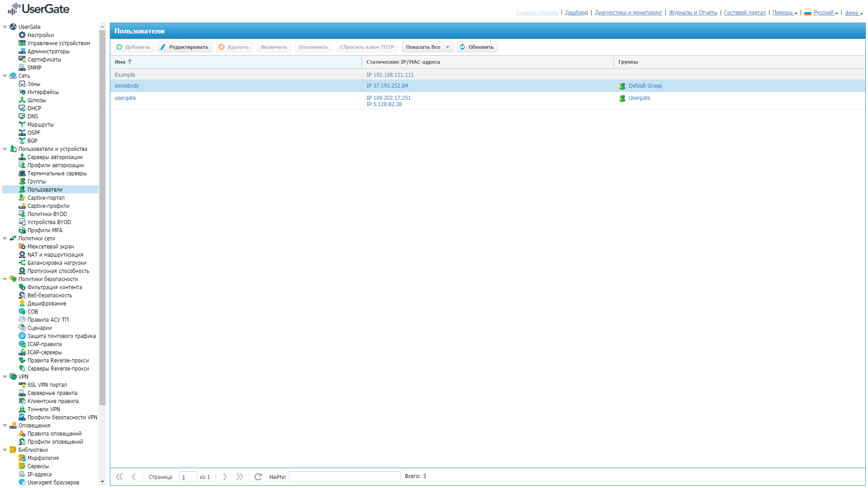Click the Туннели VPN lock icon

22,409
